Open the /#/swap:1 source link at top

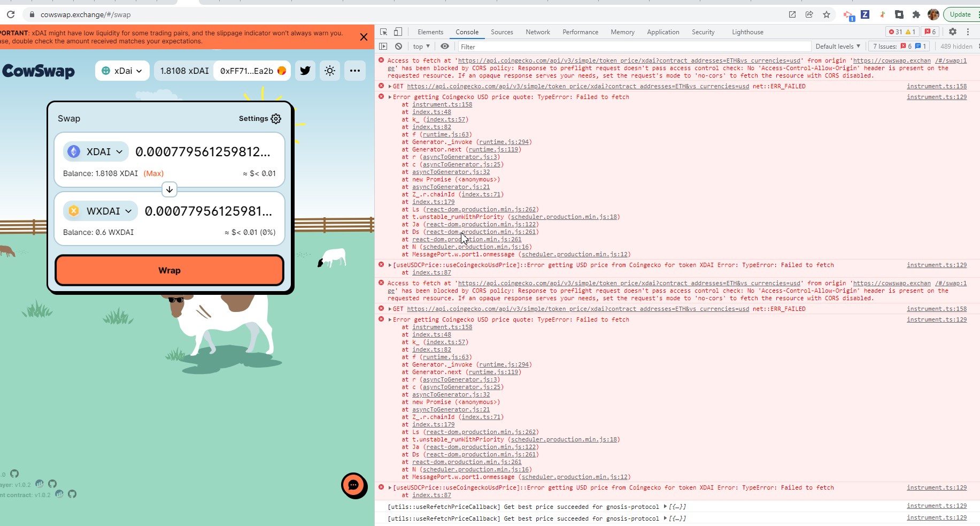951,60
